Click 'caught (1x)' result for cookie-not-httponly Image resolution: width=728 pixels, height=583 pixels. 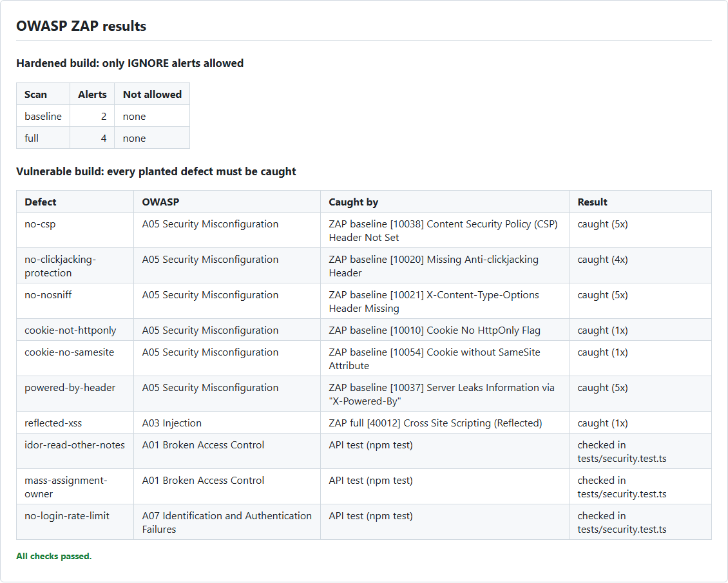tap(640, 330)
